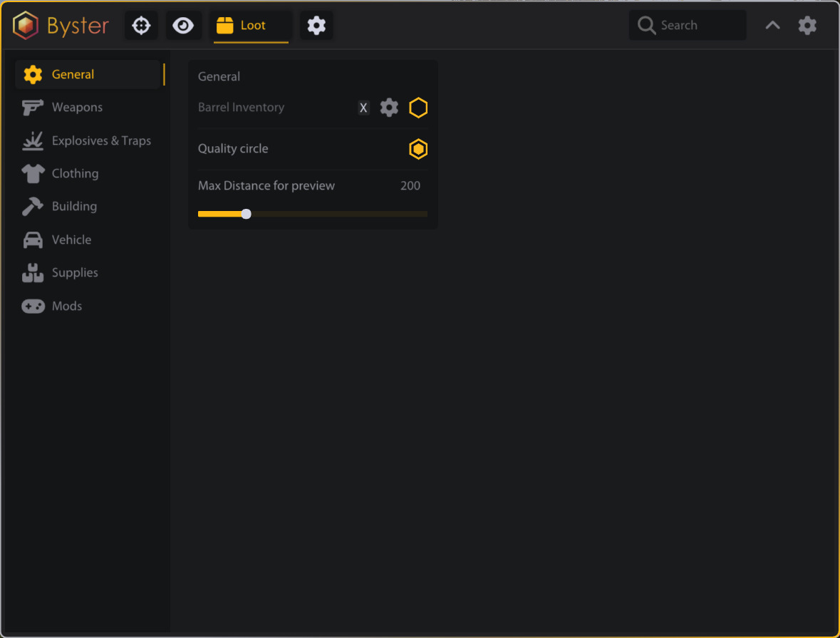840x638 pixels.
Task: Open the Weapons category
Action: coord(77,108)
